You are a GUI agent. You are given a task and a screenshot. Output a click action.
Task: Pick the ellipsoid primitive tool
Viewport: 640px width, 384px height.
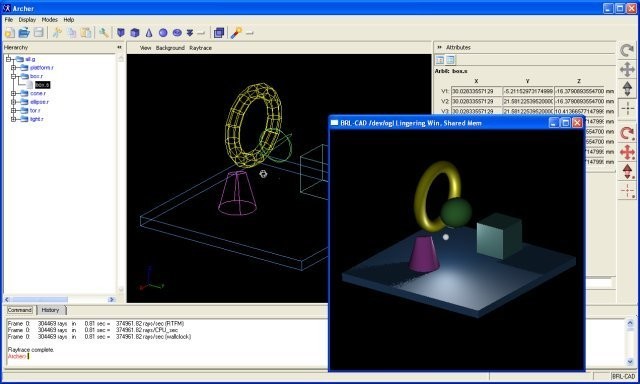tap(177, 33)
